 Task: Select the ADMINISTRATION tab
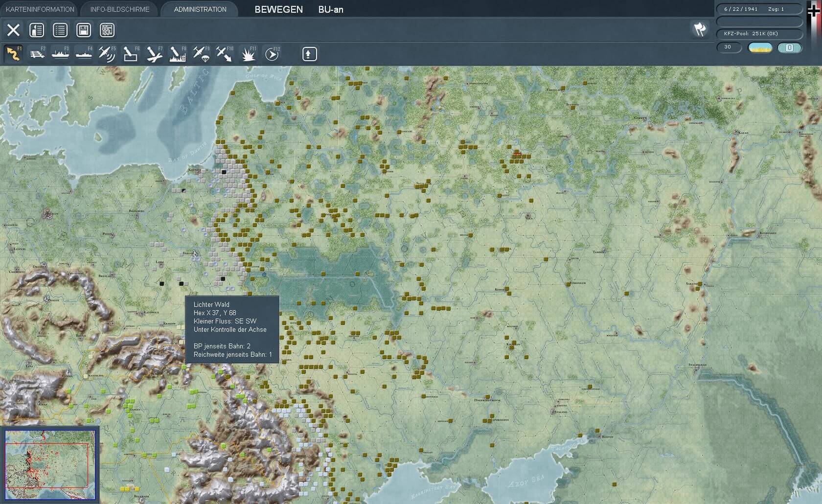[200, 9]
